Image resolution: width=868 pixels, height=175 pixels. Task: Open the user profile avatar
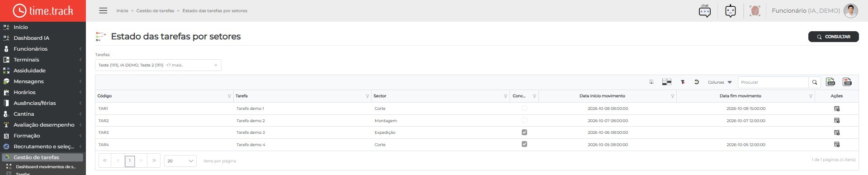tap(851, 11)
